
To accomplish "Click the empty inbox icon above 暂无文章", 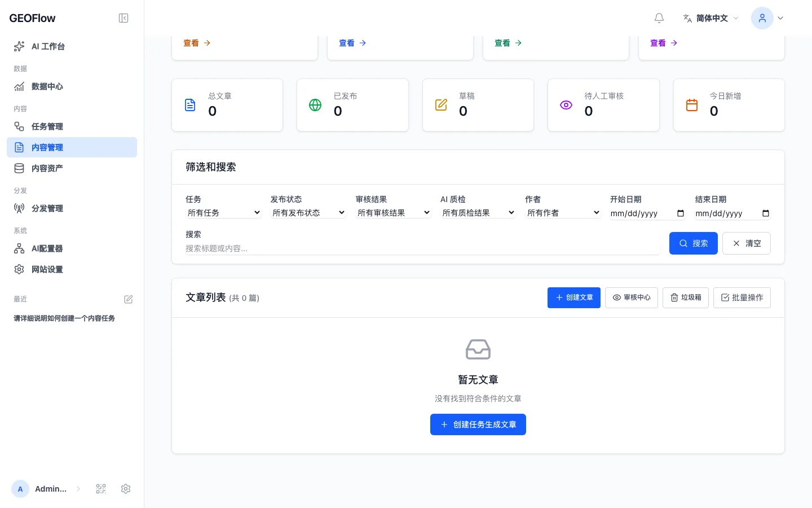I will tap(478, 349).
